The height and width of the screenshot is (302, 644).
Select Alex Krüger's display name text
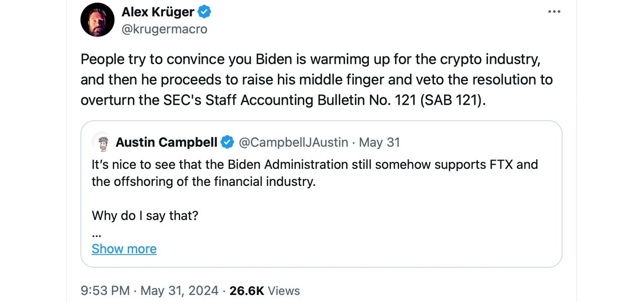click(158, 12)
